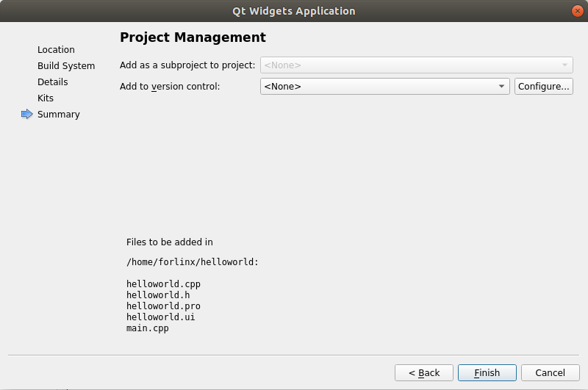This screenshot has height=390, width=588.
Task: Go to the Build System step
Action: (x=66, y=66)
